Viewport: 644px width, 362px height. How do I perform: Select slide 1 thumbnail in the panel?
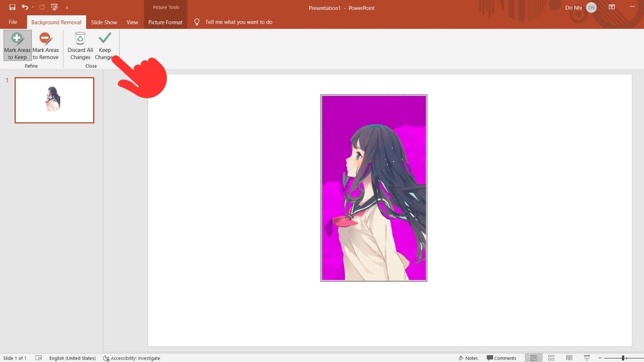(x=54, y=100)
